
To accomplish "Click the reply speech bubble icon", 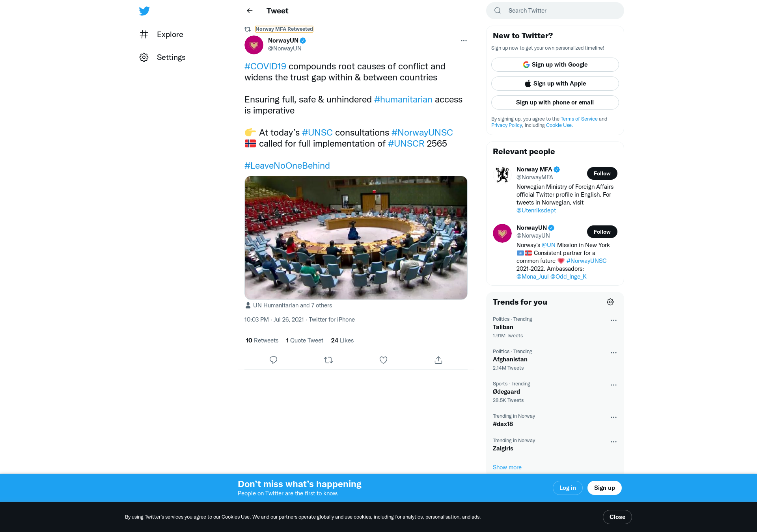I will tap(273, 360).
